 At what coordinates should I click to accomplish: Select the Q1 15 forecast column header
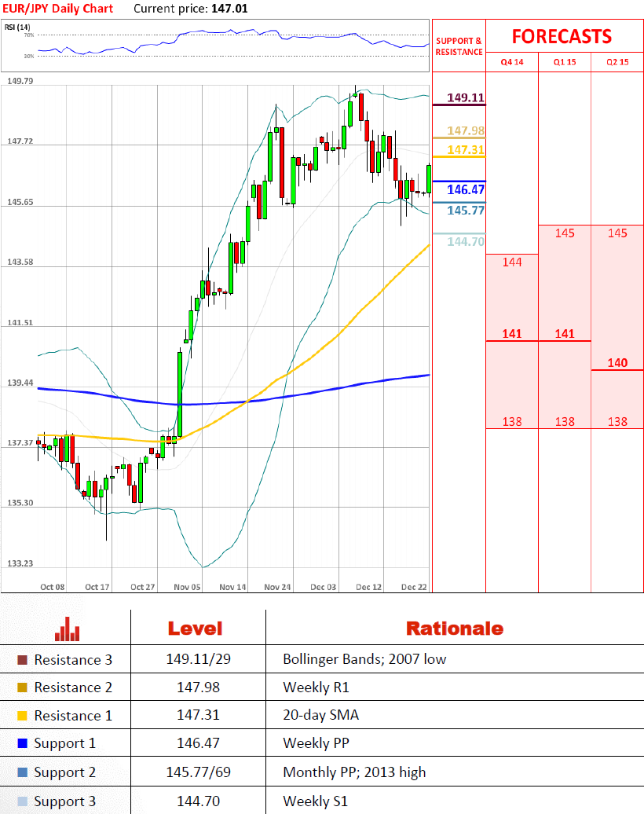coord(565,62)
